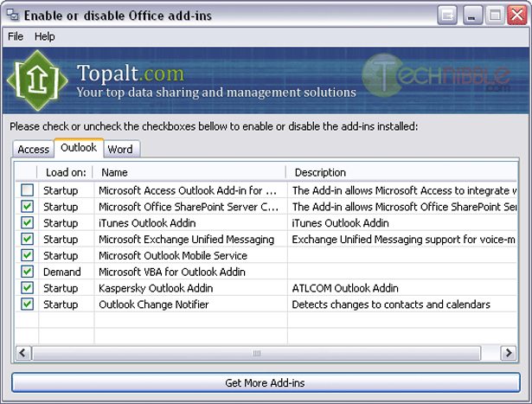Click the Topalt.com banner link

point(131,73)
